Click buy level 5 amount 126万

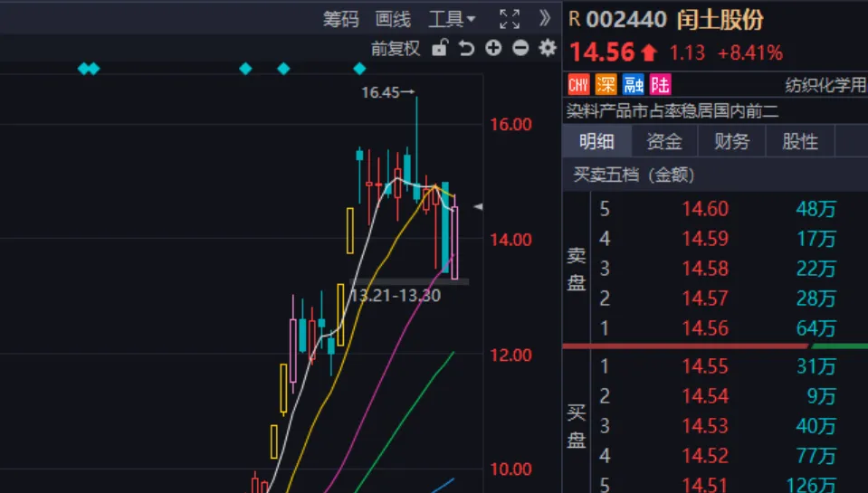click(x=811, y=485)
